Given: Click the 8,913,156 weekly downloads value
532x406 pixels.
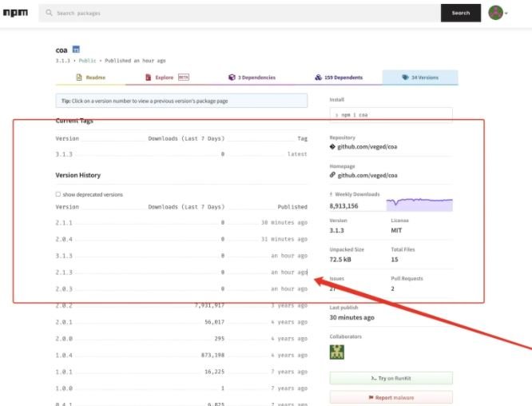Looking at the screenshot, I should point(343,206).
